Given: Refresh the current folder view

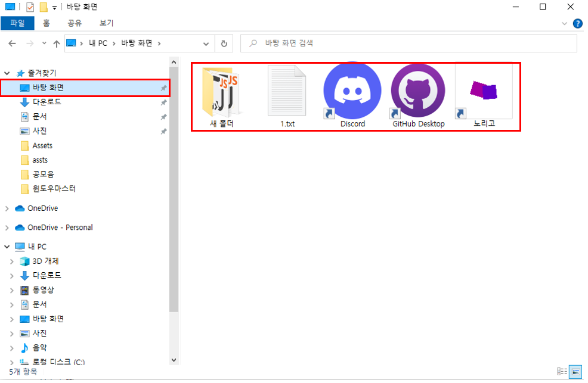Looking at the screenshot, I should click(224, 44).
